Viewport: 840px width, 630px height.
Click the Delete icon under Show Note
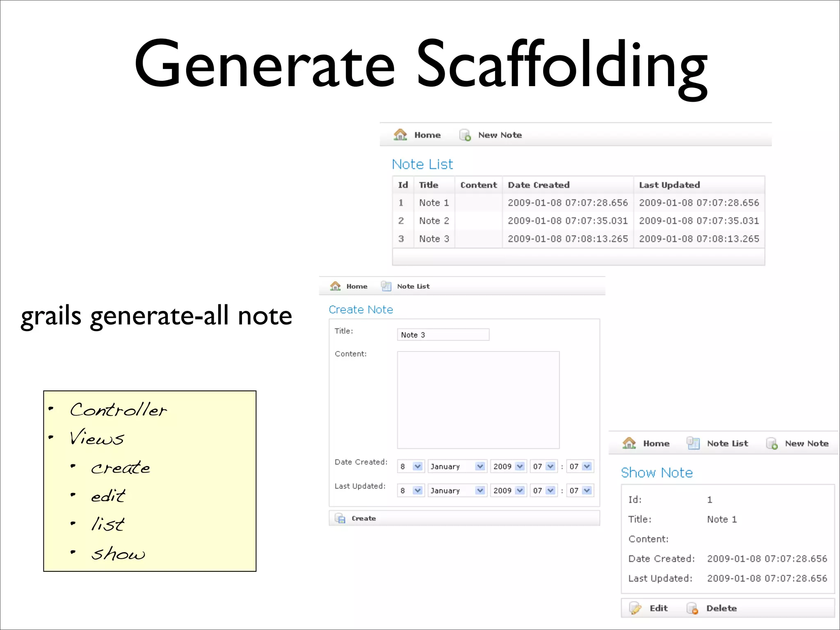(x=692, y=608)
